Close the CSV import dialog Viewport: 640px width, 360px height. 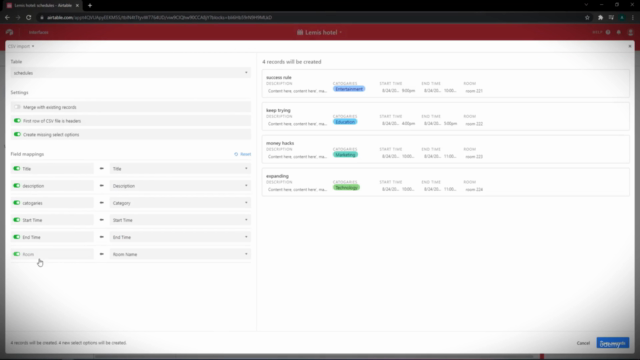coord(630,46)
